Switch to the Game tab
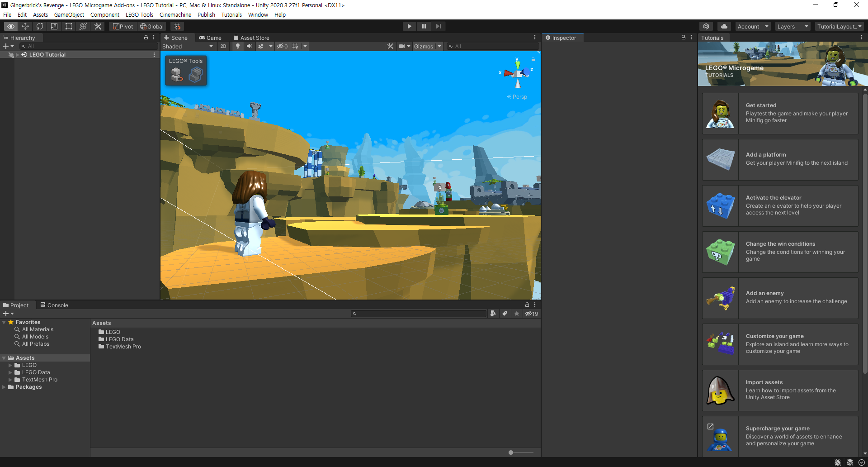The height and width of the screenshot is (467, 868). point(210,38)
